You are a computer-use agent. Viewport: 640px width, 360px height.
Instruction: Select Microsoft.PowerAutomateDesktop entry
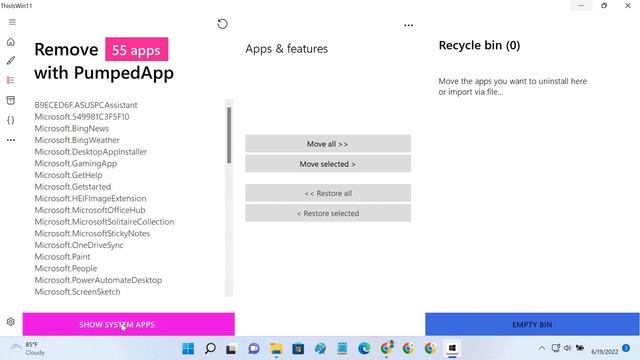click(98, 280)
